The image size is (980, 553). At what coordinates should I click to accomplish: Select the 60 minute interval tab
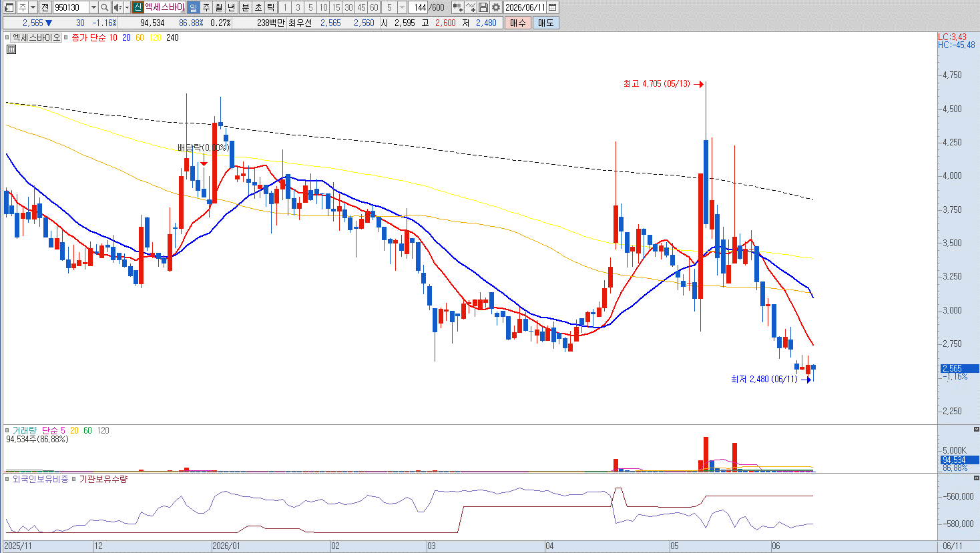[374, 7]
